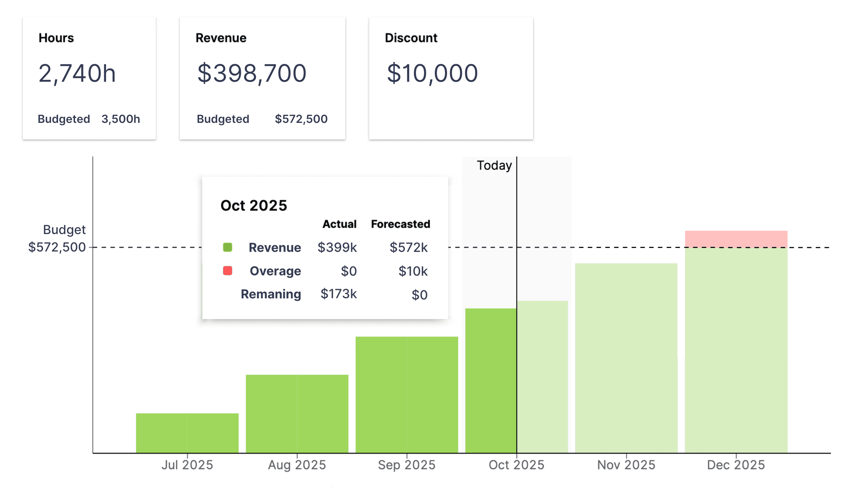Select the Sep 2025 revenue bar

[406, 391]
